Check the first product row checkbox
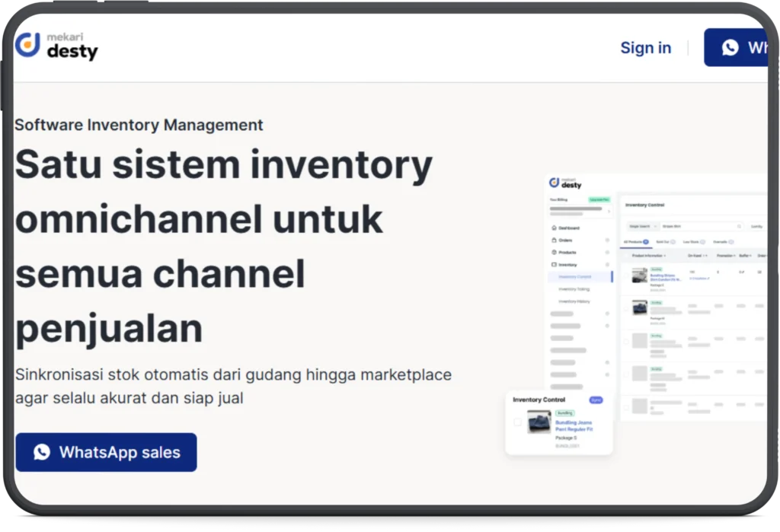Viewport: 780px width, 532px height. (x=626, y=276)
